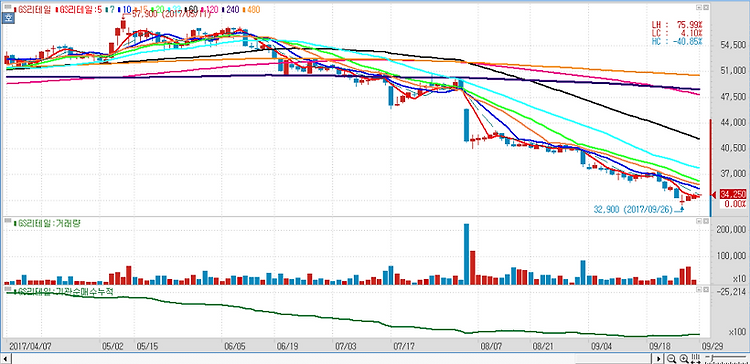Click the 09/18 date axis label

pos(659,345)
